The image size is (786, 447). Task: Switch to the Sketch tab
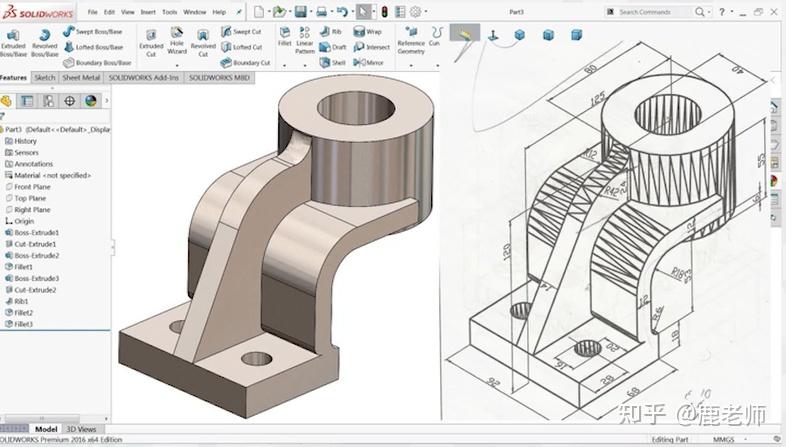pos(44,77)
